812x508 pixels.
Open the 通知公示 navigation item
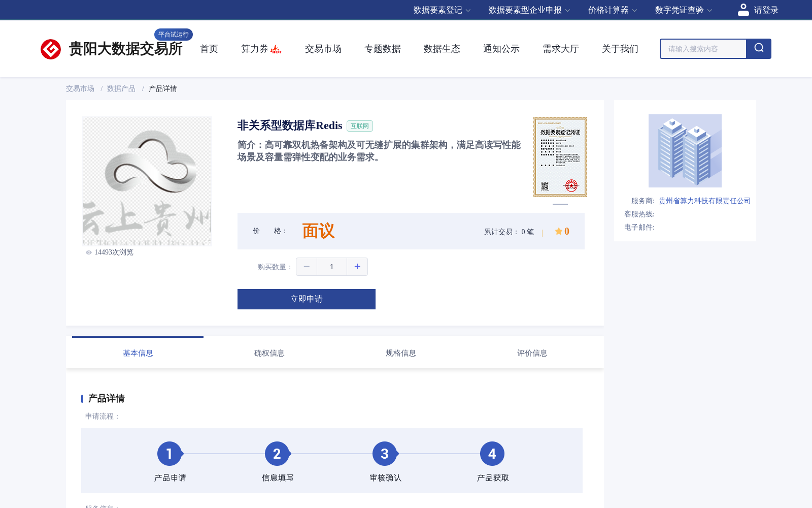click(x=501, y=49)
